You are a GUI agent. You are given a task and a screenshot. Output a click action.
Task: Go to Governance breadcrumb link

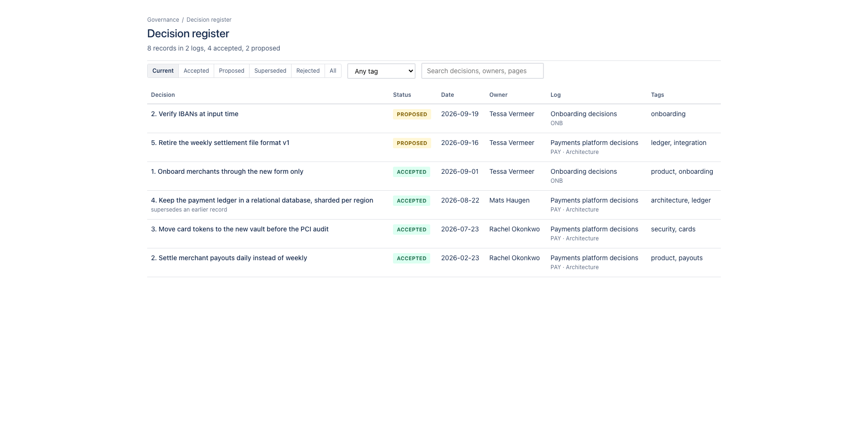[163, 20]
